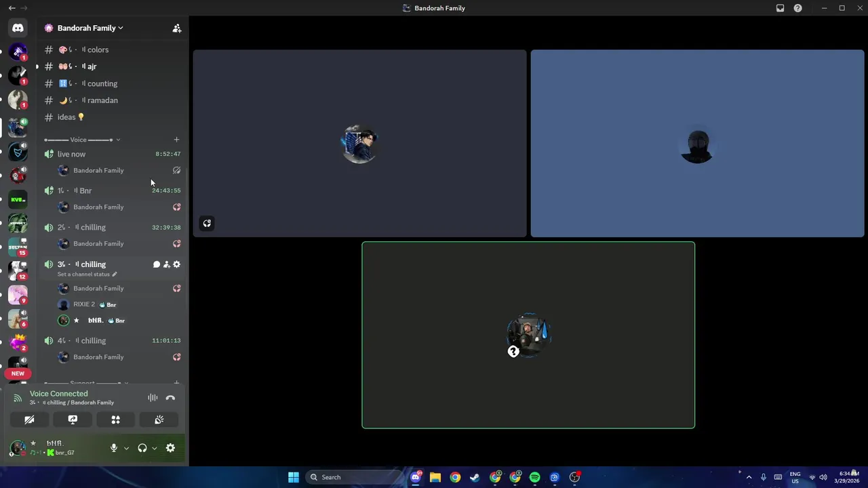Open the server invite icon beside Bandorah Family
This screenshot has height=488, width=868.
[x=176, y=28]
